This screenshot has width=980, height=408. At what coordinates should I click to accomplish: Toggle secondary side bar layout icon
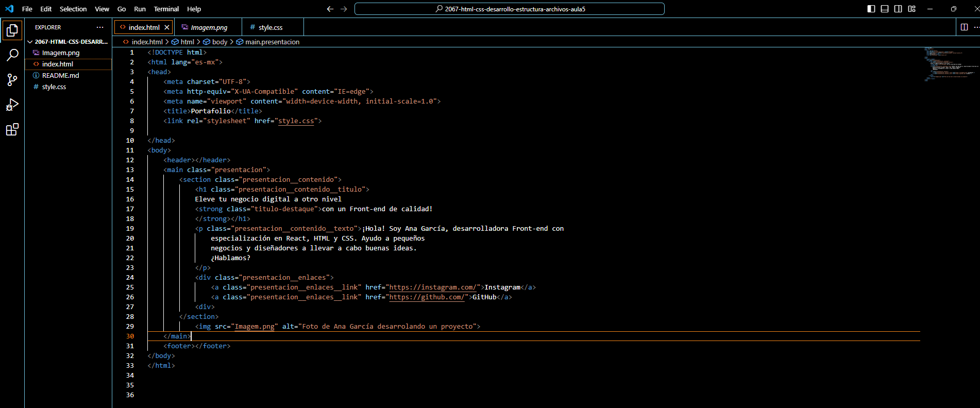[898, 9]
